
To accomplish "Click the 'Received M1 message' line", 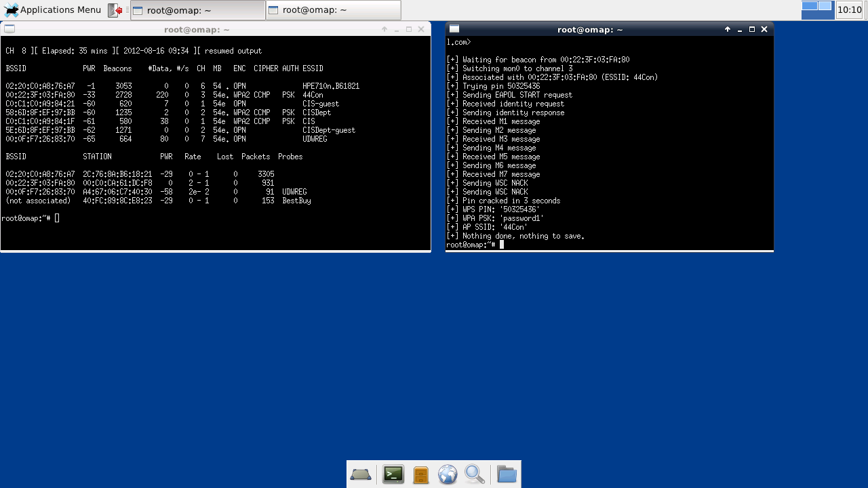I will click(x=493, y=121).
